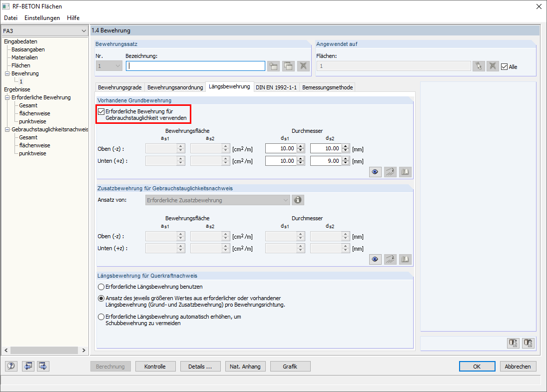Click the copy reinforcement set icon

point(289,66)
